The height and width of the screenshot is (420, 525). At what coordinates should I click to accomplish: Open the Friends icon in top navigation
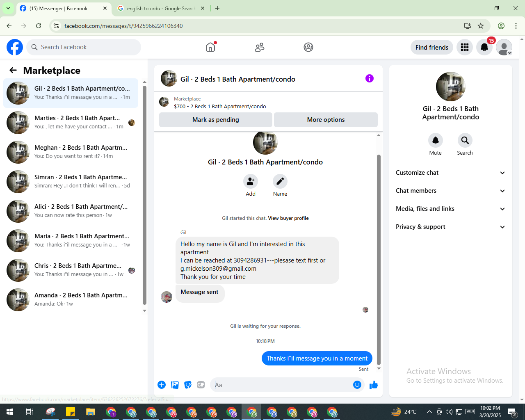click(260, 47)
